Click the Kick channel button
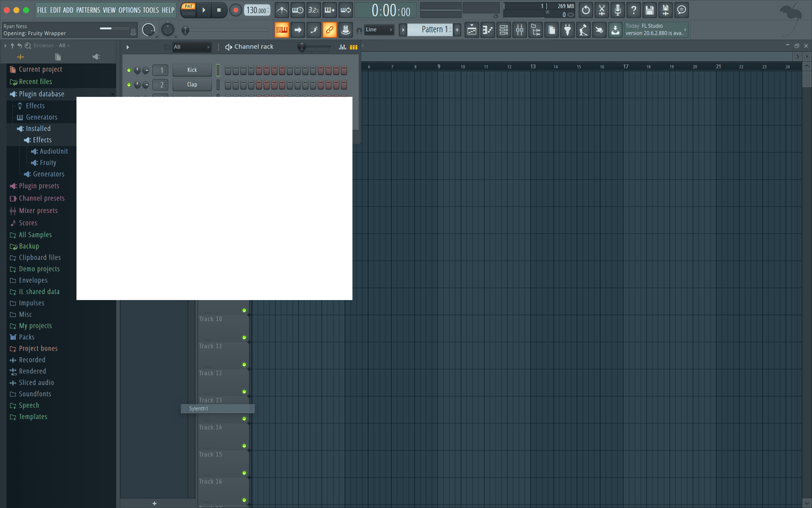The height and width of the screenshot is (508, 812). click(192, 70)
